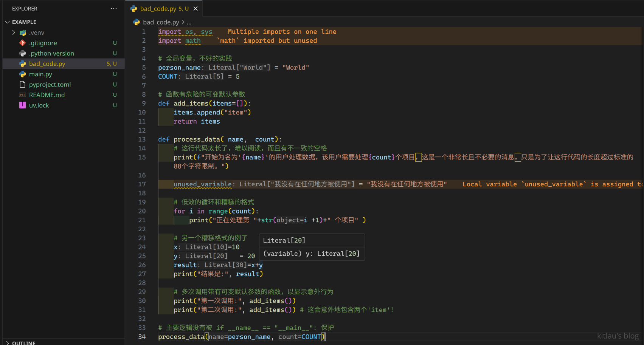The height and width of the screenshot is (345, 644).
Task: Open the uv.lock file
Action: [39, 105]
